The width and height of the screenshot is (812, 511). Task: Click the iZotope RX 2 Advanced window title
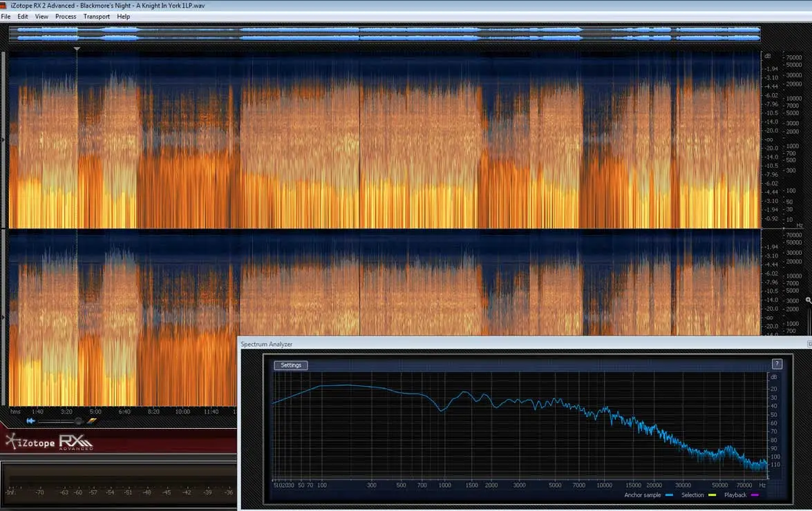coord(108,6)
